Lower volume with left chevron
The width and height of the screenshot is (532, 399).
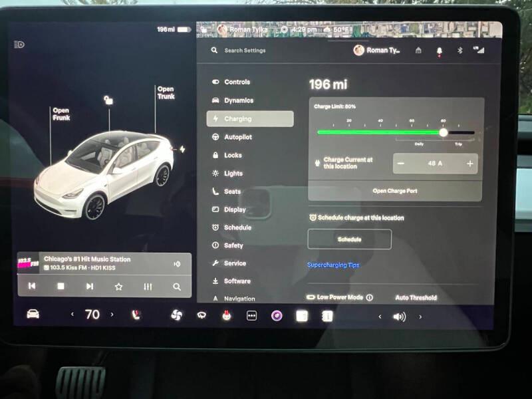tap(380, 317)
